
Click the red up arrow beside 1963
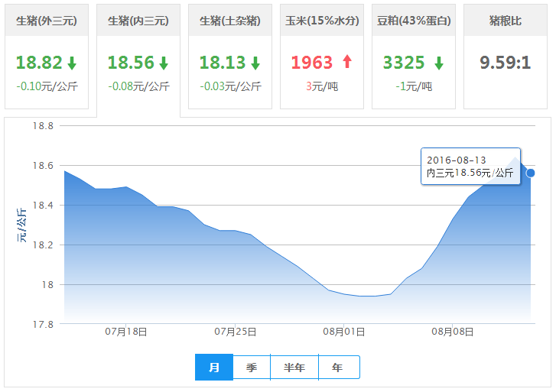(347, 62)
